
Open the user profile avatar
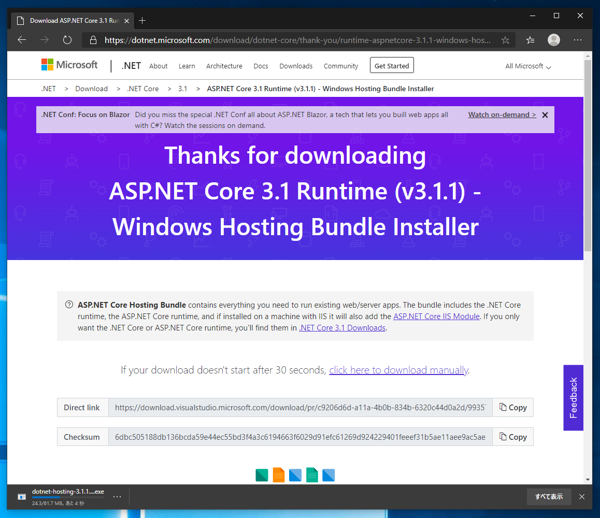coord(554,40)
